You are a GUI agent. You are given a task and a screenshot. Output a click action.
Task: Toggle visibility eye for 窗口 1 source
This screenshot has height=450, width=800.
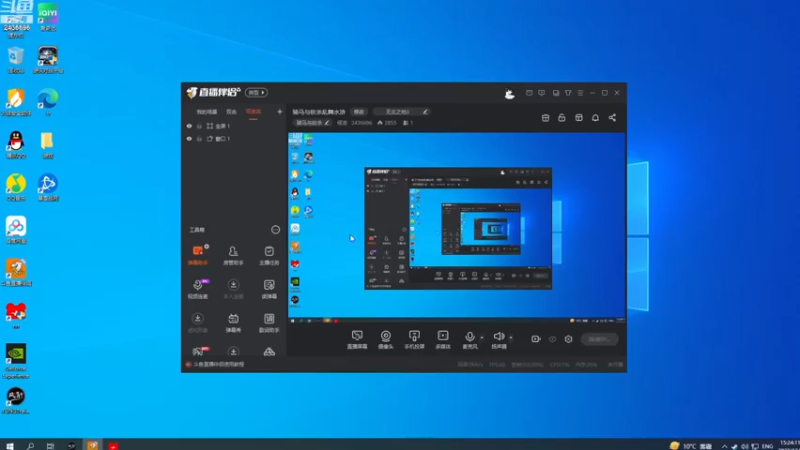189,139
